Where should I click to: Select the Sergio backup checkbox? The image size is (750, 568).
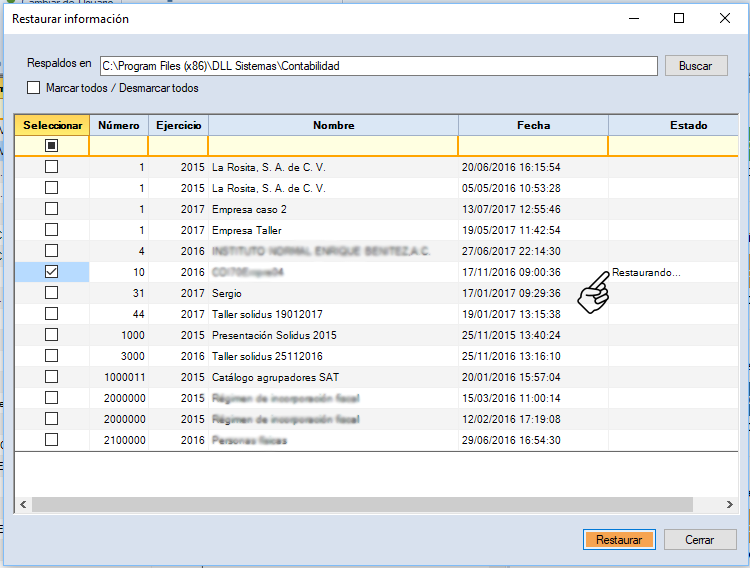tap(51, 293)
